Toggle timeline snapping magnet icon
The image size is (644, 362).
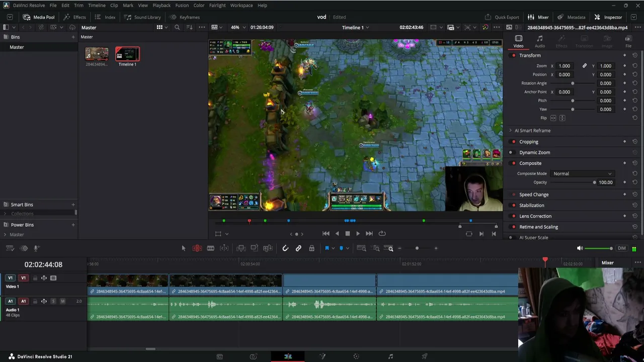coord(285,248)
